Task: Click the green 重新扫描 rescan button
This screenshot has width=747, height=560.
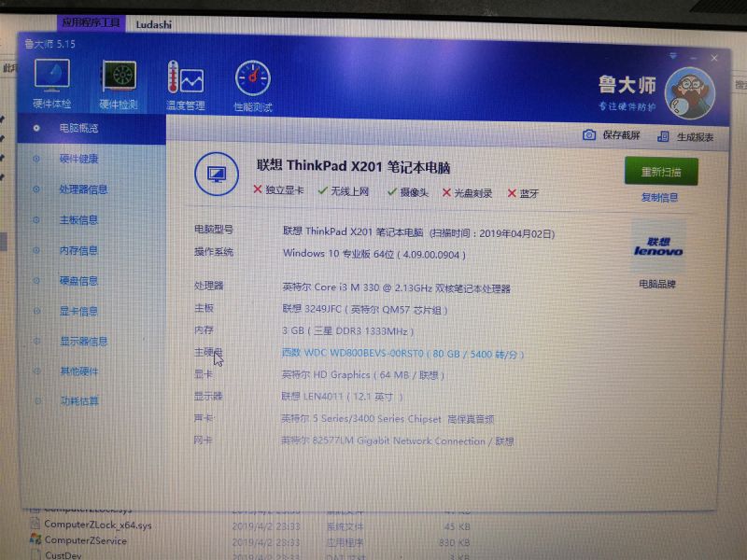Action: tap(661, 172)
